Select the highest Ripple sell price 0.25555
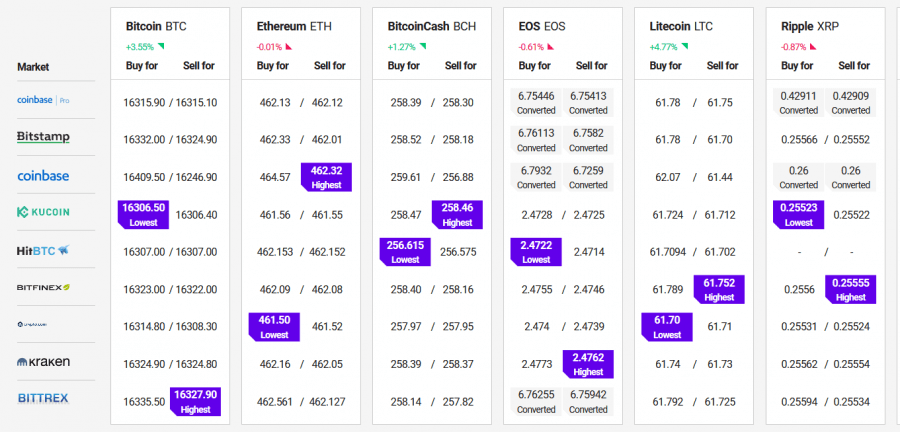The height and width of the screenshot is (432, 900). (851, 290)
